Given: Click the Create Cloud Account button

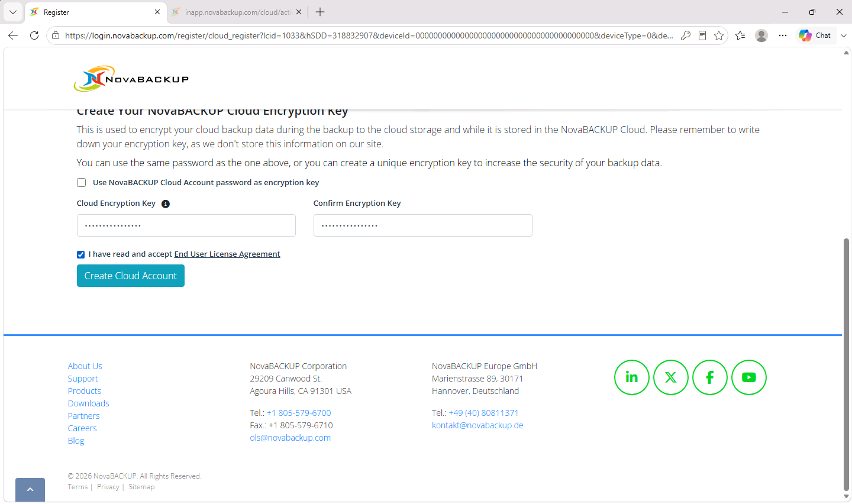Looking at the screenshot, I should (x=131, y=276).
